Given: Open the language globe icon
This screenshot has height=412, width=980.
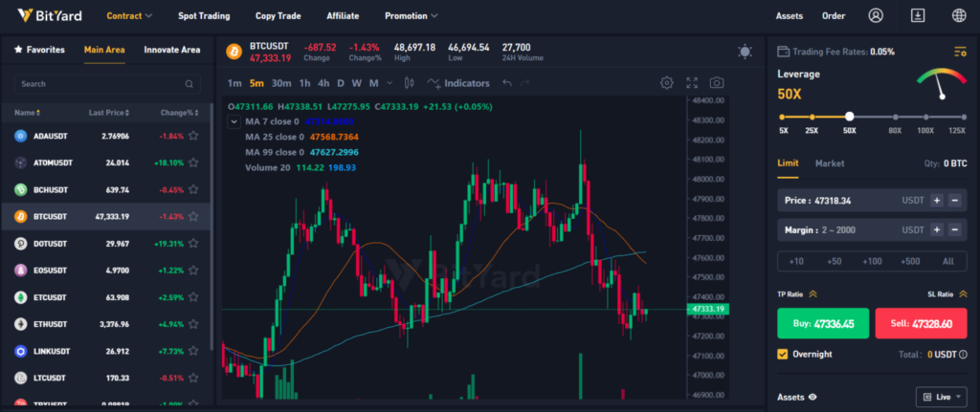Looking at the screenshot, I should 959,15.
